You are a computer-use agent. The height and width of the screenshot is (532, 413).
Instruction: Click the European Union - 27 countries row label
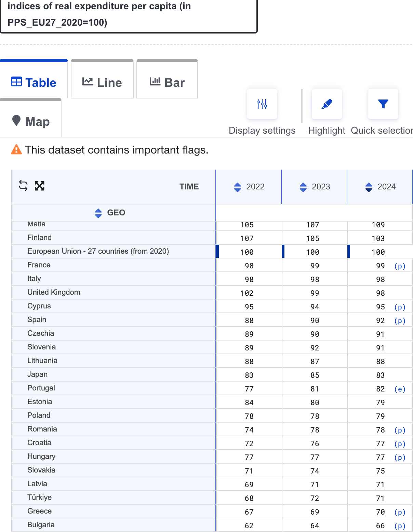[x=98, y=251]
